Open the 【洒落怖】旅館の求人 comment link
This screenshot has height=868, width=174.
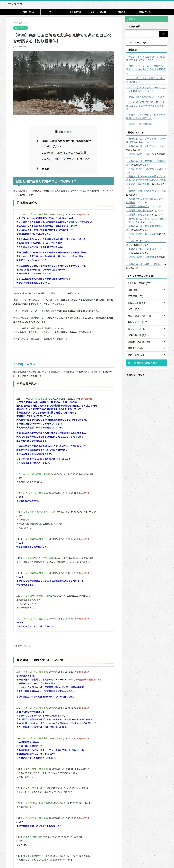click(x=138, y=207)
